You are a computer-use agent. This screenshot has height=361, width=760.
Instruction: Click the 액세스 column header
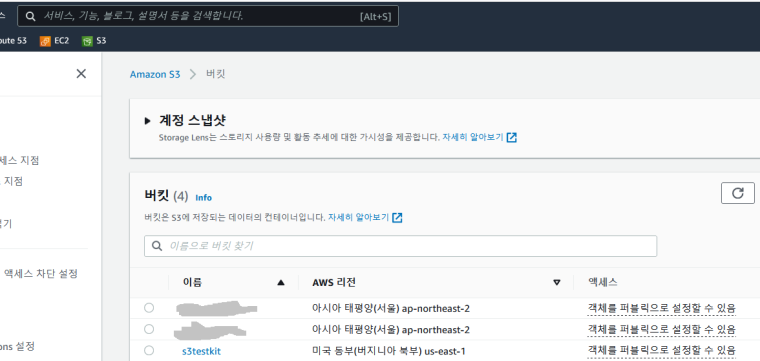coord(602,283)
